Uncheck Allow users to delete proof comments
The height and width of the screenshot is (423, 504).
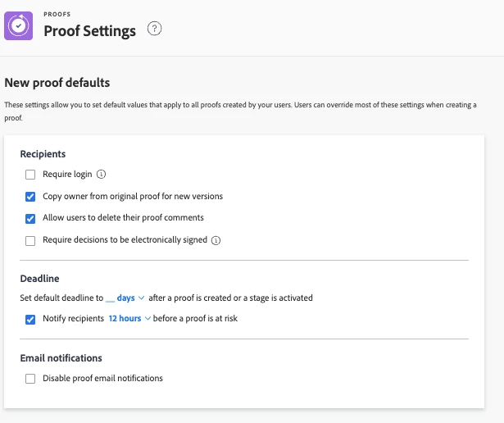[30, 218]
